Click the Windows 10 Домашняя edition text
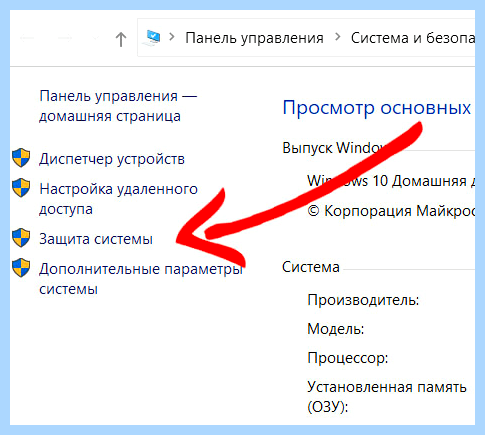The height and width of the screenshot is (435, 485). [391, 181]
